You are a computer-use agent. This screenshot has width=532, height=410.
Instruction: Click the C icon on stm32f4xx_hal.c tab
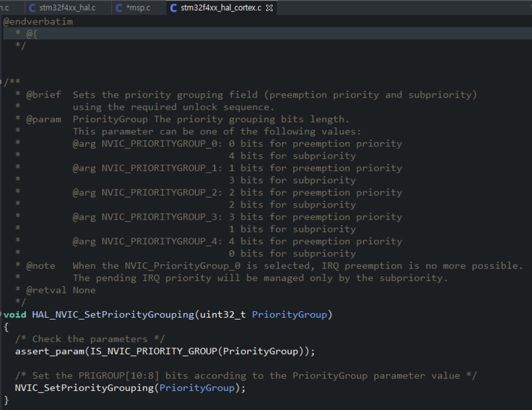(33, 8)
